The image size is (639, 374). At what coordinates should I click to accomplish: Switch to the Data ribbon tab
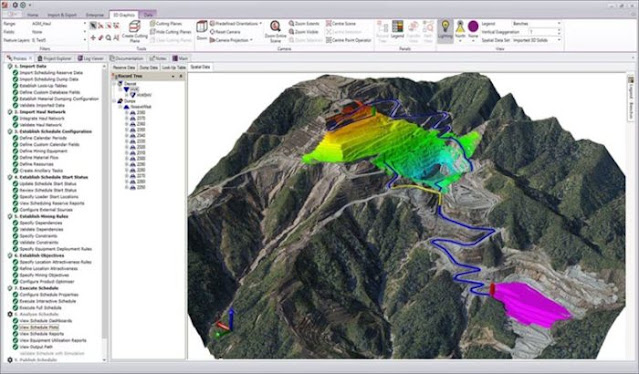tap(148, 15)
